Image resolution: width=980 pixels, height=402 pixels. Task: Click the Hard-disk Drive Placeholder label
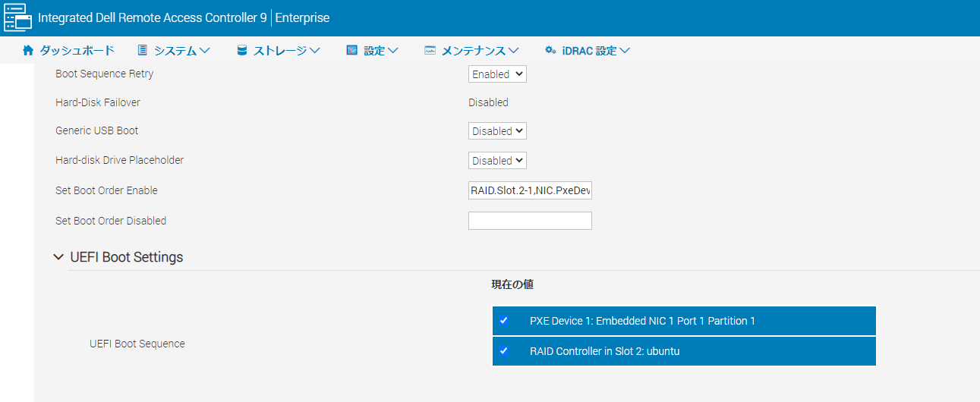119,160
